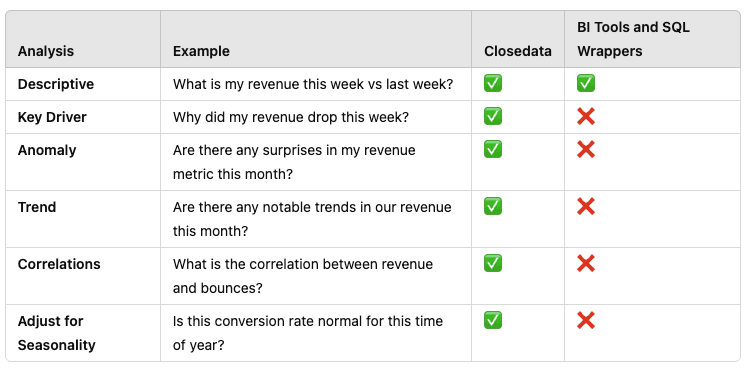The height and width of the screenshot is (369, 753).
Task: Click the green checkmark in the Correlations row
Action: (x=493, y=264)
